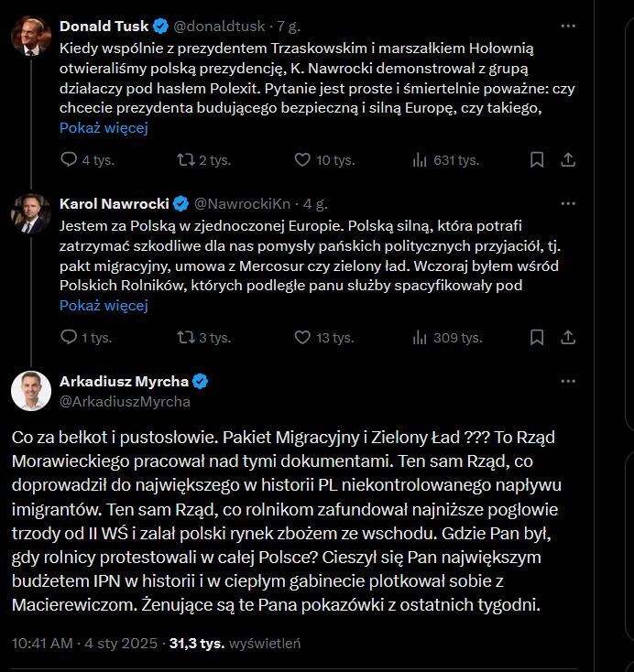Open Karol Nawrocki's profile avatar
The width and height of the screenshot is (634, 672).
(31, 212)
